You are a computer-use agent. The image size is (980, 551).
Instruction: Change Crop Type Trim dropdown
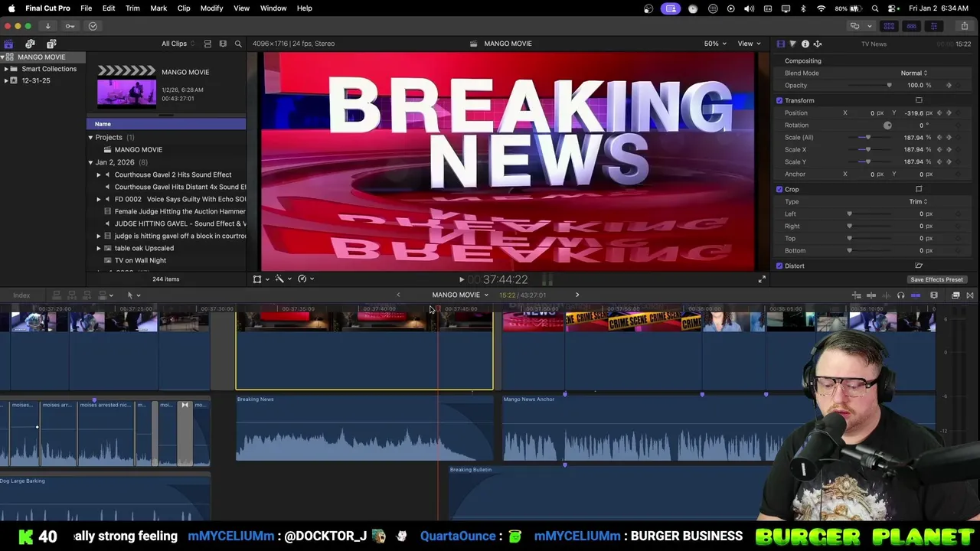pyautogui.click(x=918, y=201)
